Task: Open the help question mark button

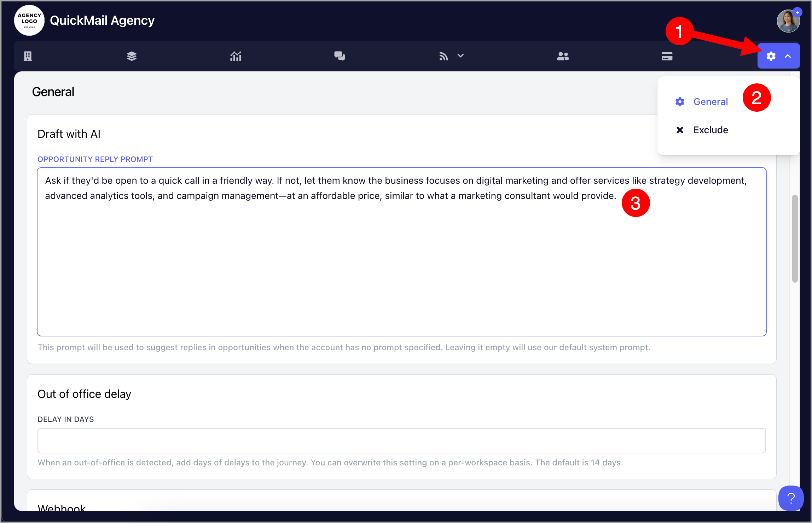Action: (x=791, y=498)
